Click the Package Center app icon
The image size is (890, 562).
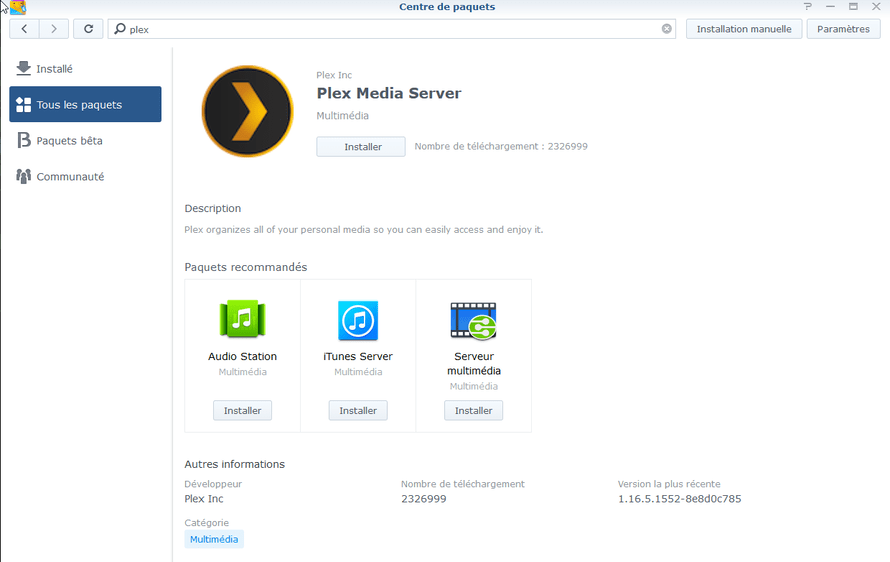[x=18, y=7]
